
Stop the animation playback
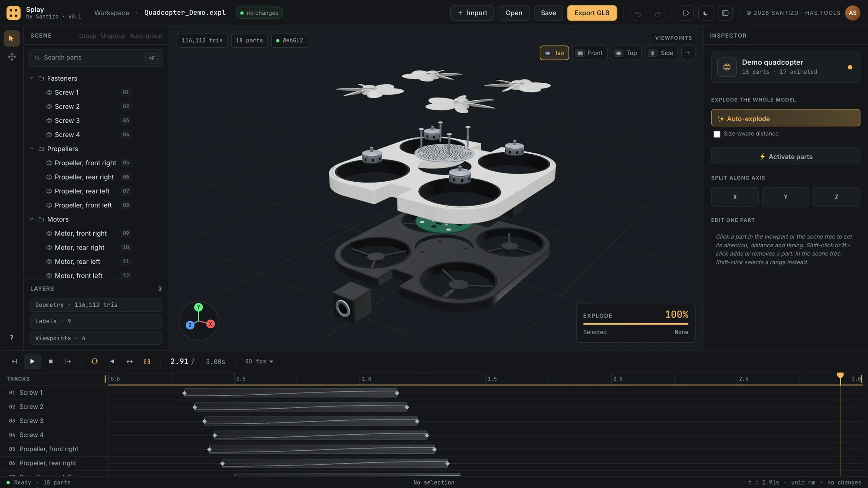50,361
